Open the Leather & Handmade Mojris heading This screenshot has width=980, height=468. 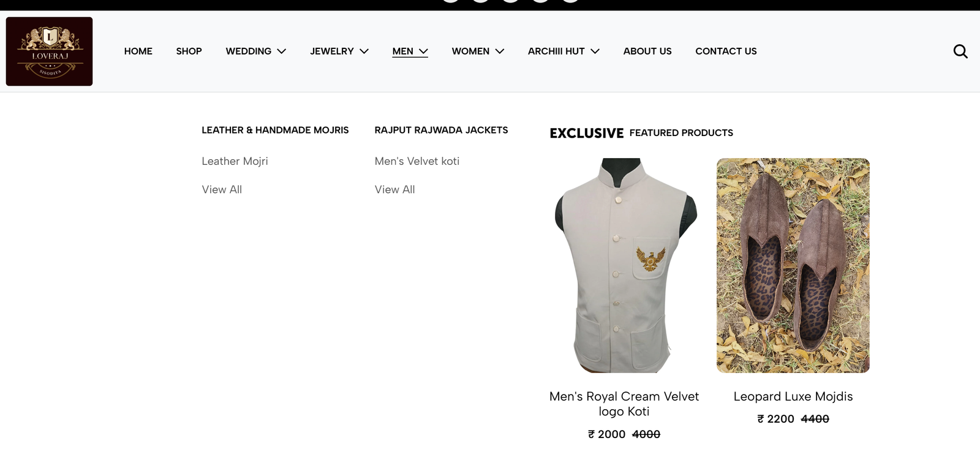click(x=275, y=130)
